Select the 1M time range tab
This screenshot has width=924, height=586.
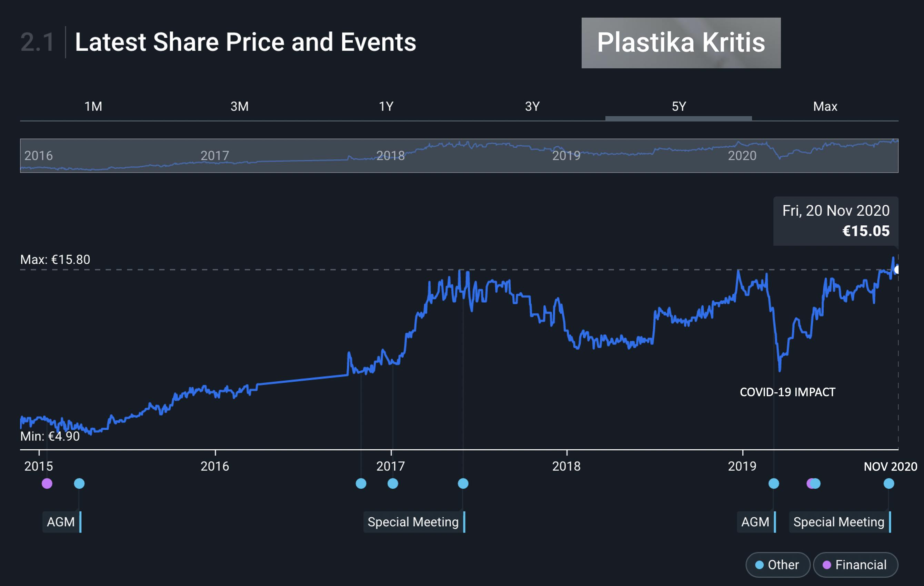click(93, 106)
